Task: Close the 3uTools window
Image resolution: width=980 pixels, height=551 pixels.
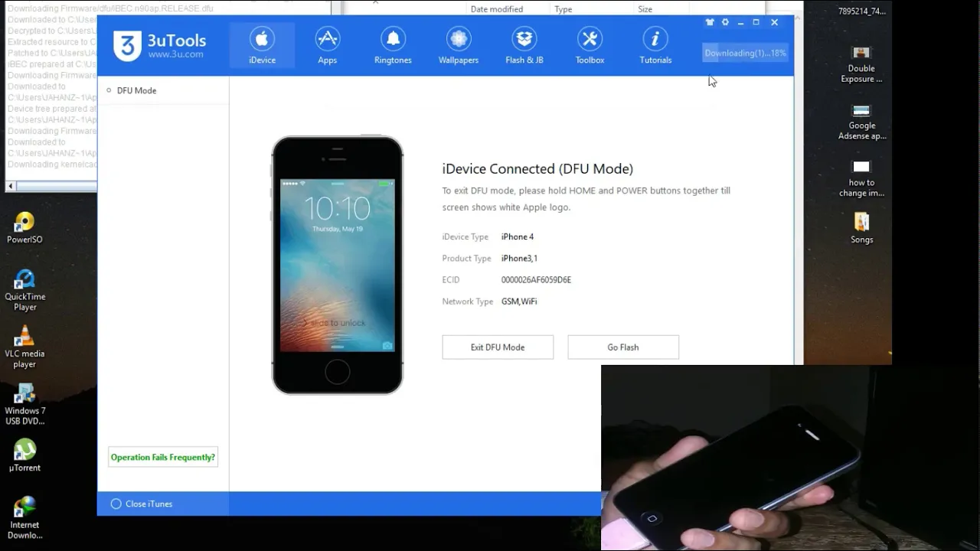Action: pyautogui.click(x=774, y=22)
